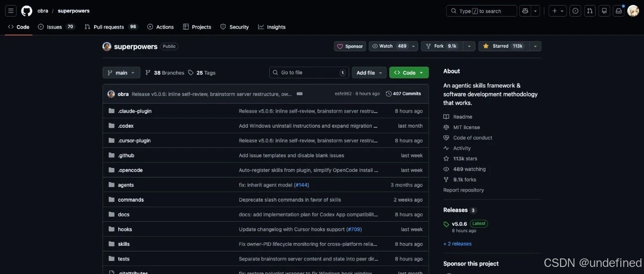Click the superpowers repository title
The height and width of the screenshot is (274, 644).
136,46
